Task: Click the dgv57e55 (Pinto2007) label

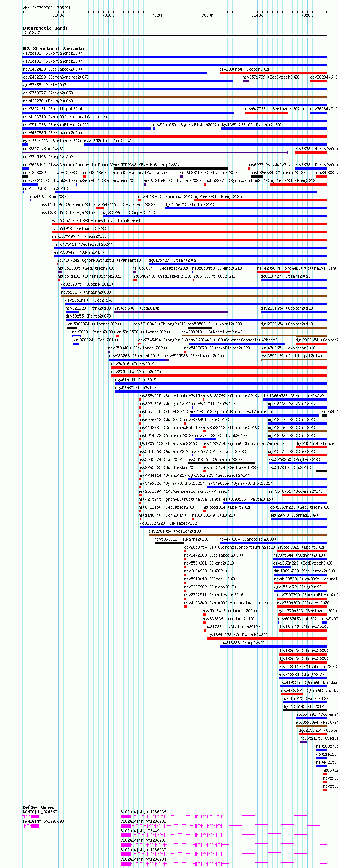Action: click(x=46, y=85)
